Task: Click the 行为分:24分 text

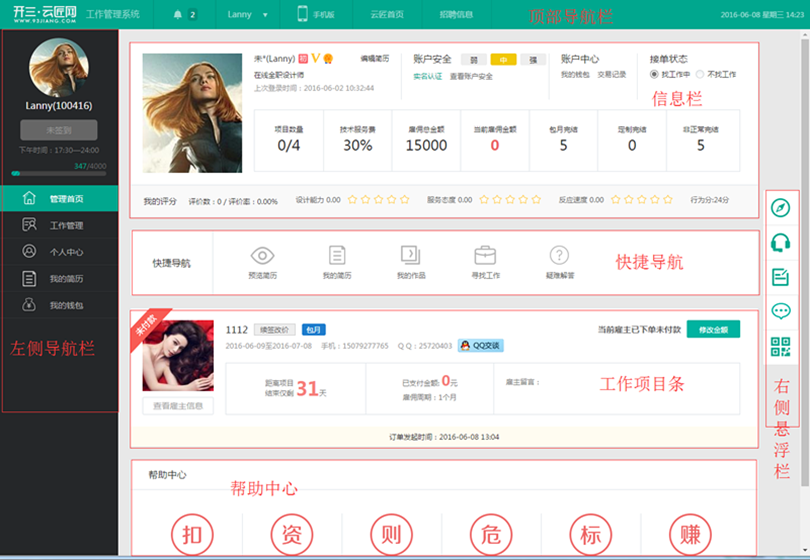Action: click(x=709, y=200)
